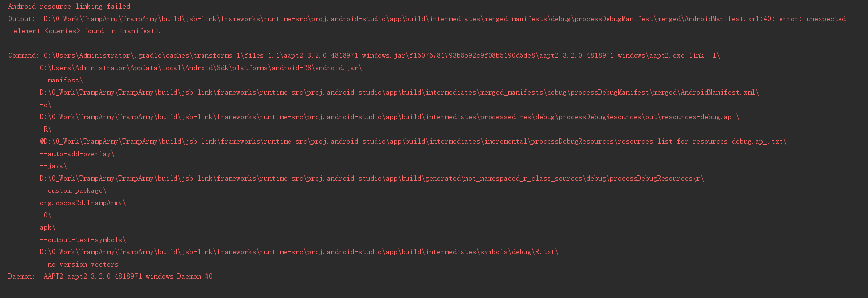
Task: Click the "Android resource linking failed" message
Action: click(x=69, y=7)
